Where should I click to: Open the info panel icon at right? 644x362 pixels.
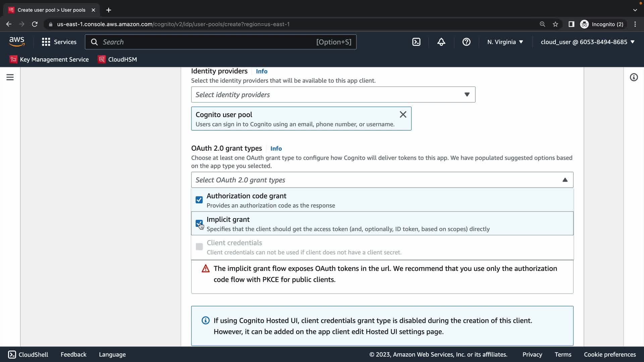(634, 77)
